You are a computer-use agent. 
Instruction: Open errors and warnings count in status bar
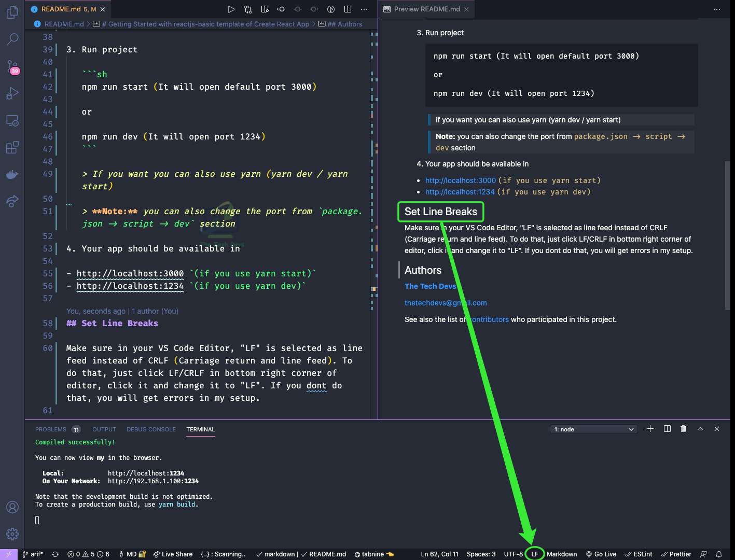pyautogui.click(x=89, y=554)
